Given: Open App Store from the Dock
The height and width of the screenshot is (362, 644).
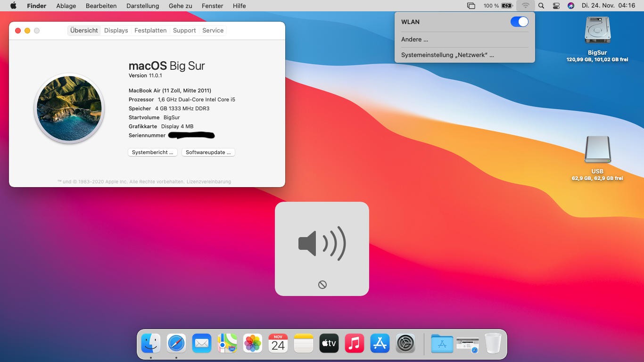Looking at the screenshot, I should click(380, 343).
